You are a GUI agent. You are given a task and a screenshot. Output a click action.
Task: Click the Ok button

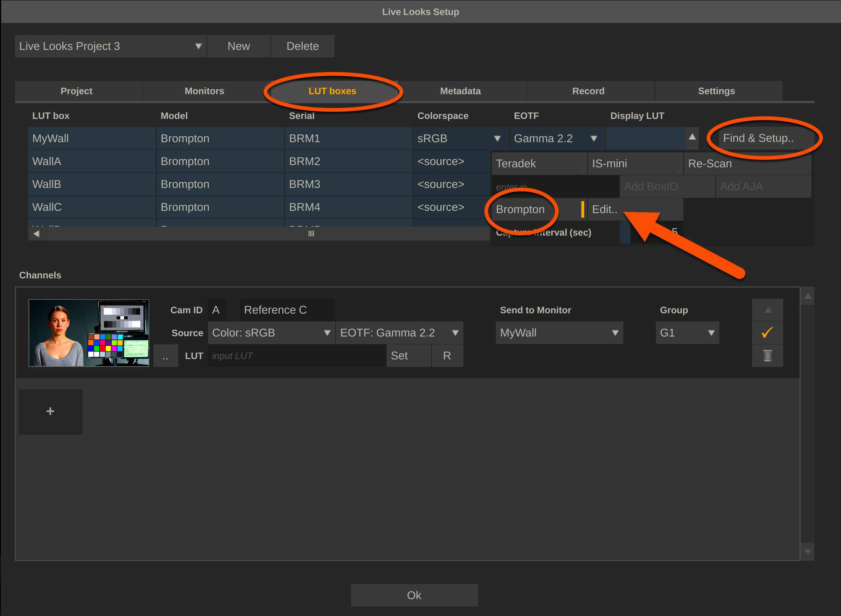[x=414, y=595]
